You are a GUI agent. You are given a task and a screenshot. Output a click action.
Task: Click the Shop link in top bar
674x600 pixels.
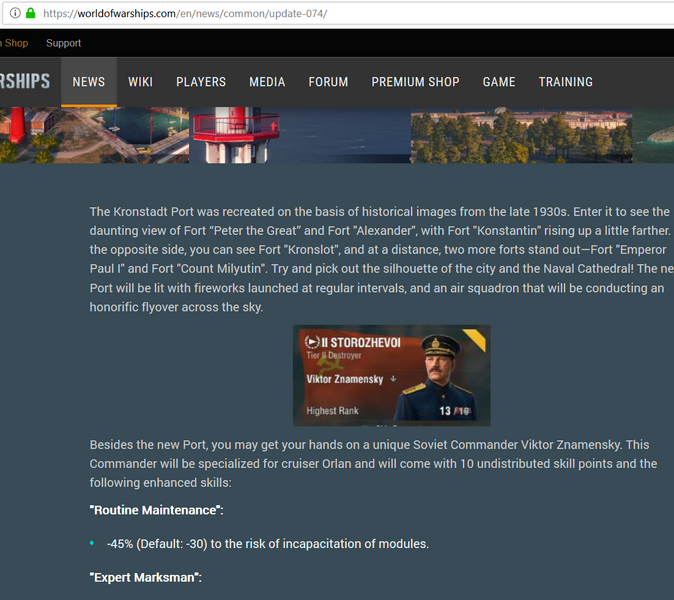click(16, 43)
